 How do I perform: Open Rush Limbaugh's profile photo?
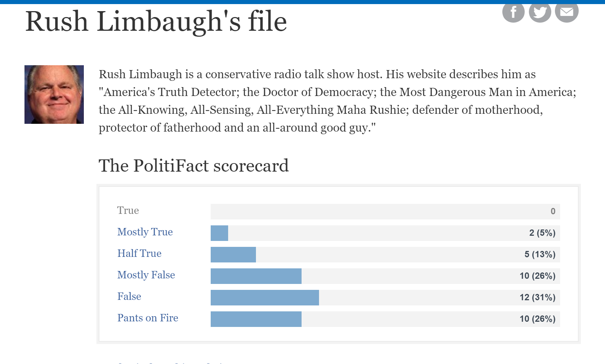click(x=54, y=95)
